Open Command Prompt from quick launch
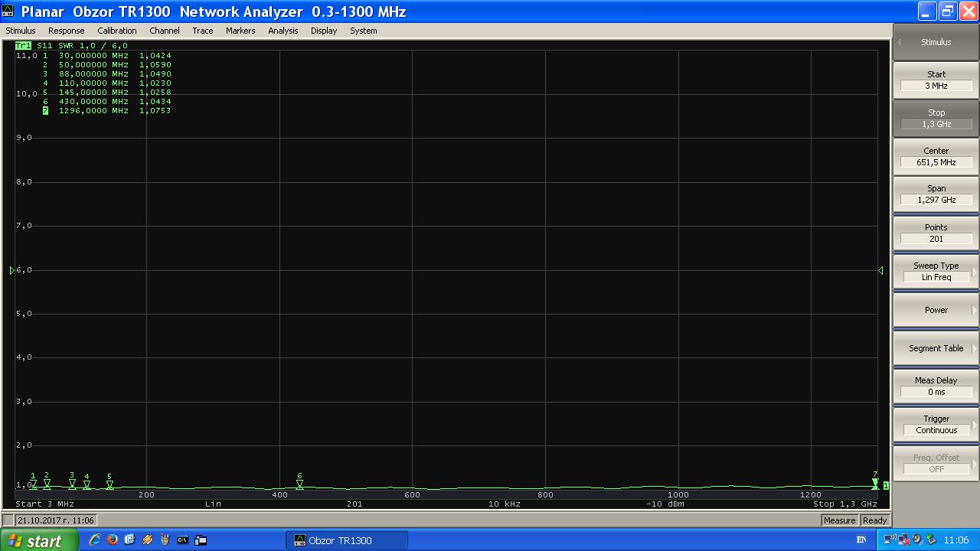The image size is (980, 551). 183,540
